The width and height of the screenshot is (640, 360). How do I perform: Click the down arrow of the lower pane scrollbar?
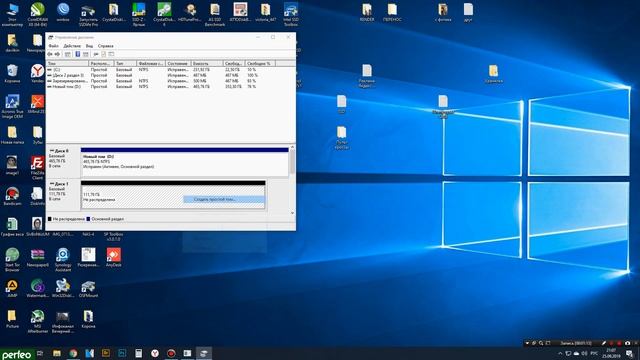point(292,213)
